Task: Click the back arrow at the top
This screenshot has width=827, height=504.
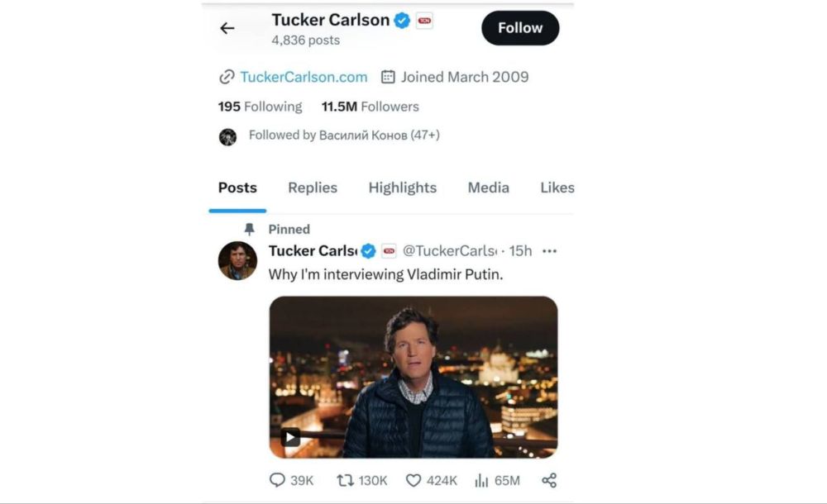Action: 227,27
